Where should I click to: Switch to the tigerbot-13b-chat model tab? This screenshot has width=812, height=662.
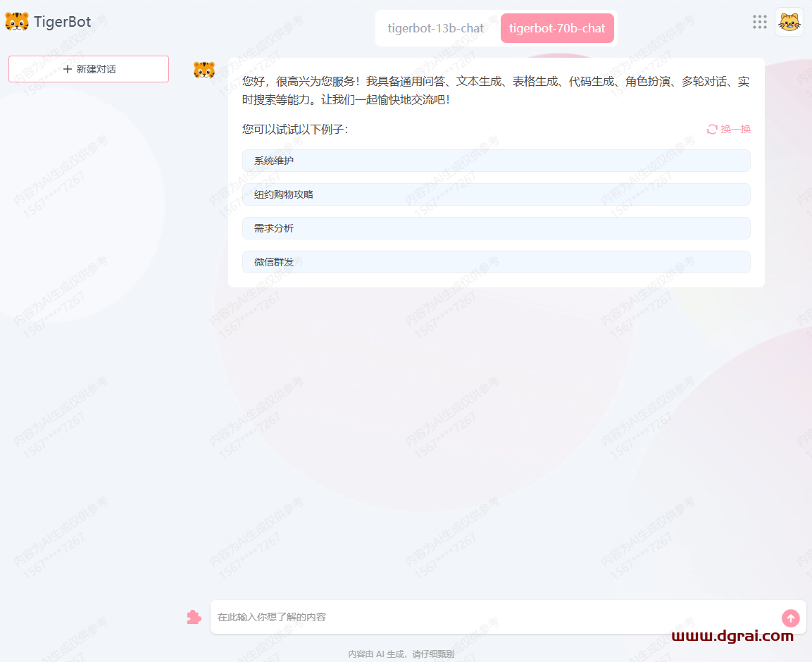pyautogui.click(x=435, y=28)
